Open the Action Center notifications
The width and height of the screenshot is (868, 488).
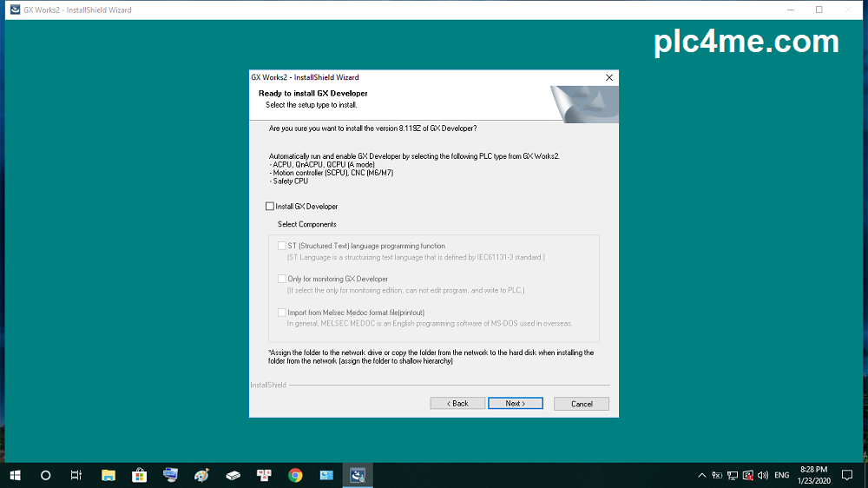847,476
